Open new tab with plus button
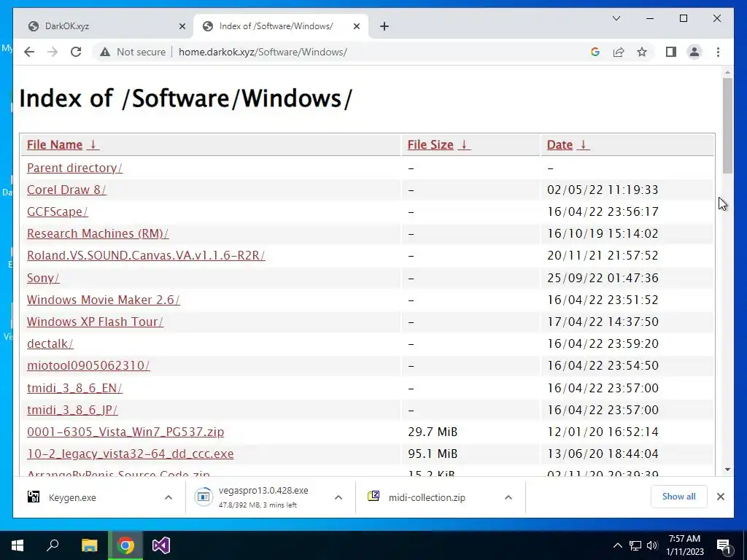Viewport: 747px width, 560px height. [x=384, y=26]
